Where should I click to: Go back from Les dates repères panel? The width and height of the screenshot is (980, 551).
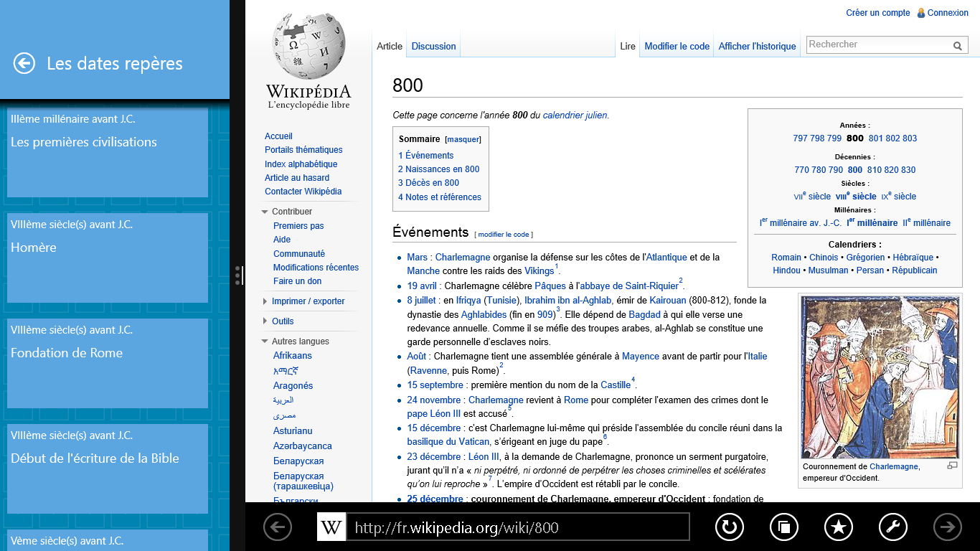click(x=24, y=64)
